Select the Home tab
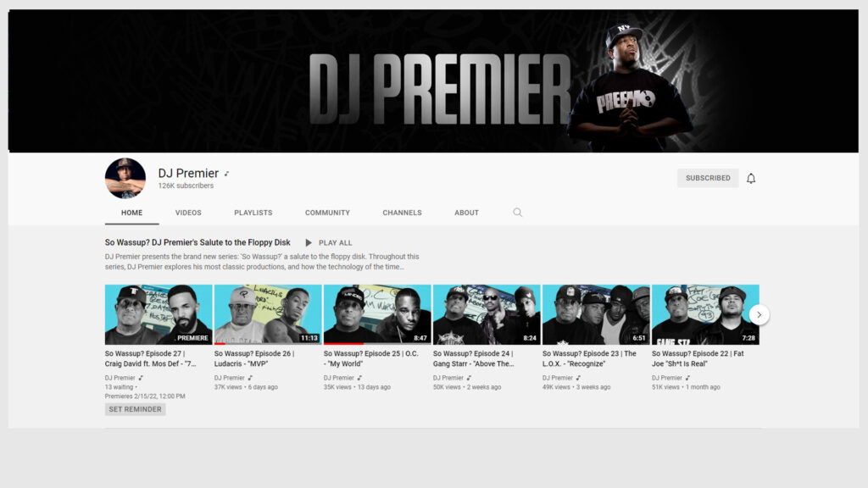Screen dimensions: 868x488 131,213
